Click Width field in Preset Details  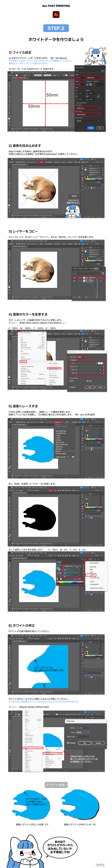point(80,78)
